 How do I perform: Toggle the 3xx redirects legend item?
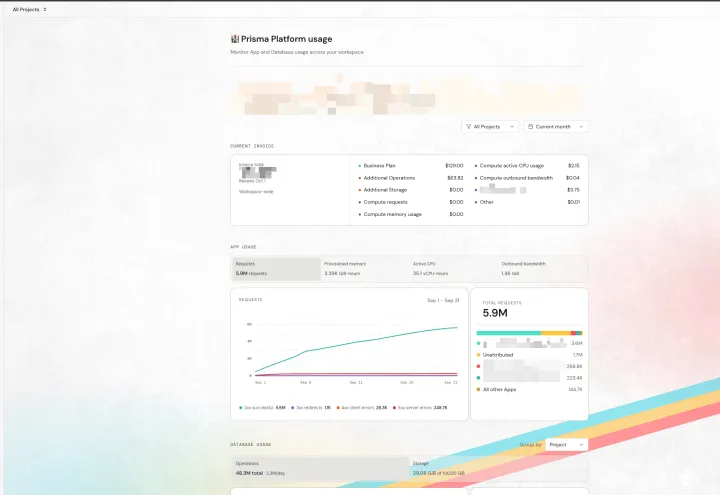[311, 408]
